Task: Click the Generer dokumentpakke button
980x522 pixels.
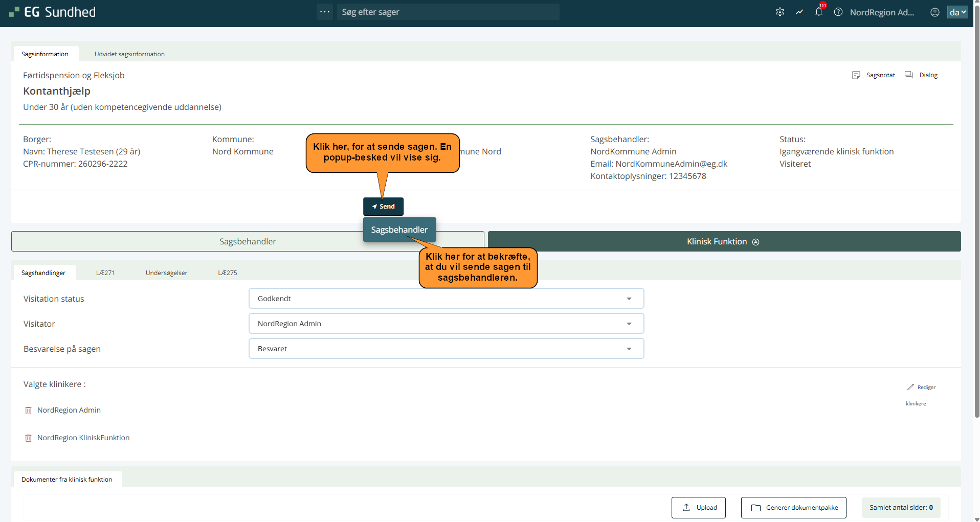Action: coord(793,508)
